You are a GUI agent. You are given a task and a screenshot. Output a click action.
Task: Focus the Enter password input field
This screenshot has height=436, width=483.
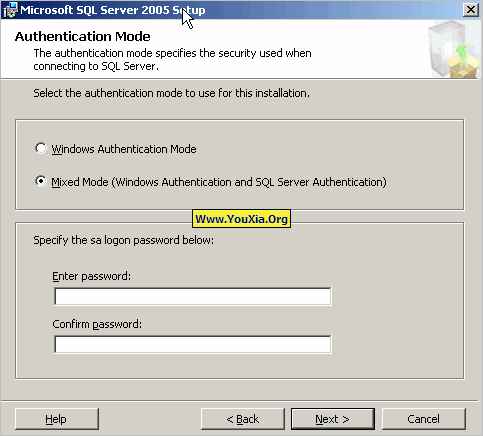point(193,296)
